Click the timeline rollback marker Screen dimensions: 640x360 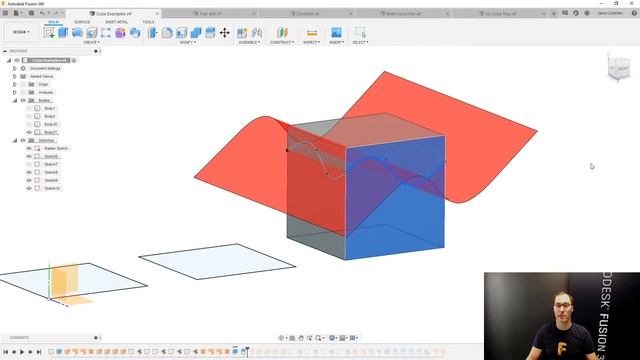[247, 351]
